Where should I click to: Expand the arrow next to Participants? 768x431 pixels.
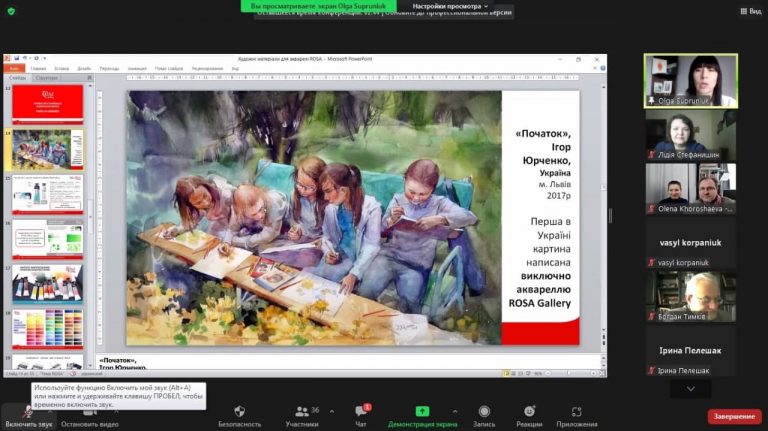pos(332,411)
